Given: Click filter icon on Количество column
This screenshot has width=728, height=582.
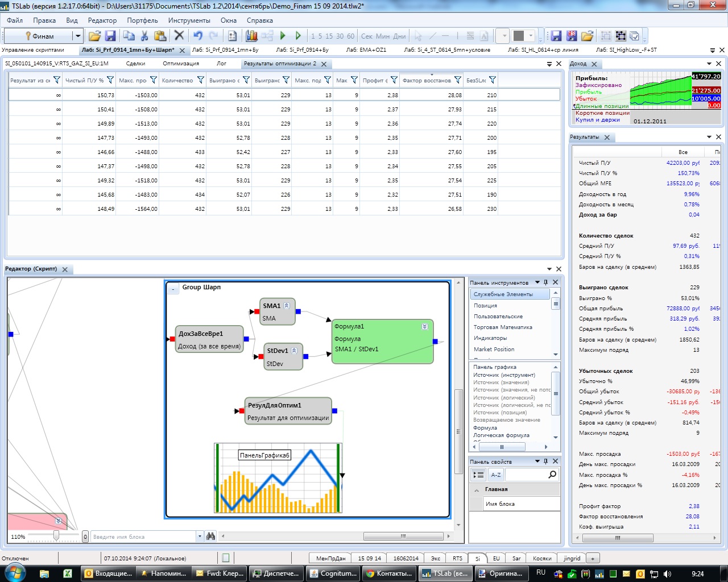Looking at the screenshot, I should click(200, 80).
